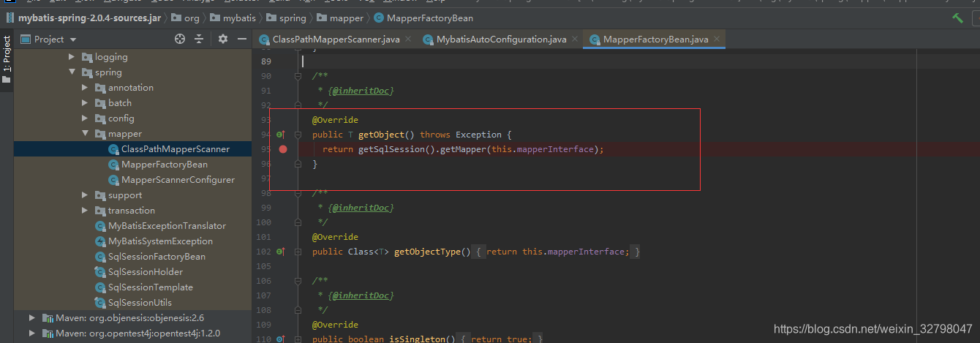Image resolution: width=980 pixels, height=343 pixels.
Task: Expand the logging folder
Action: [x=72, y=56]
